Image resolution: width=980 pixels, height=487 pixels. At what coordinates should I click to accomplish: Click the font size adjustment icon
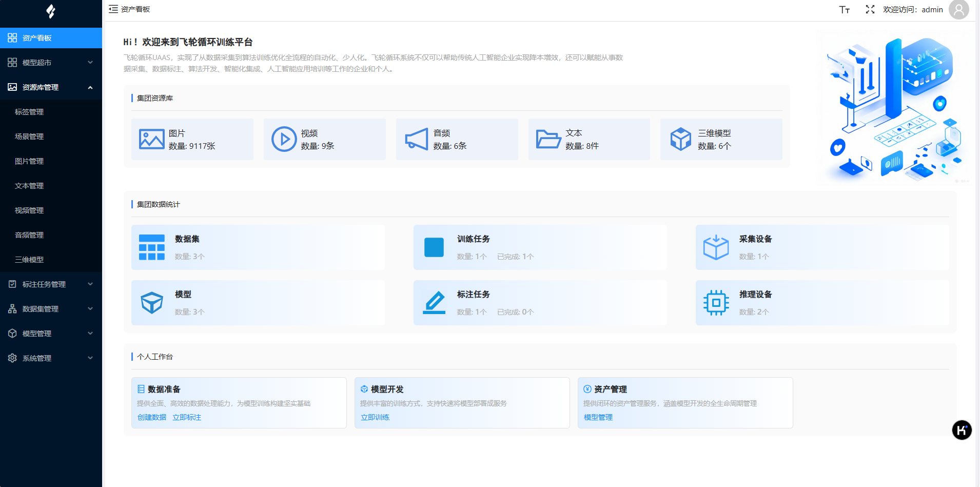pyautogui.click(x=845, y=10)
